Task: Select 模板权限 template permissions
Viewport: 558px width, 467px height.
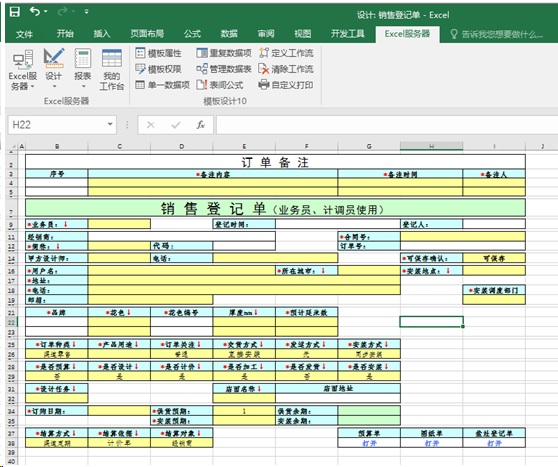Action: coord(158,69)
